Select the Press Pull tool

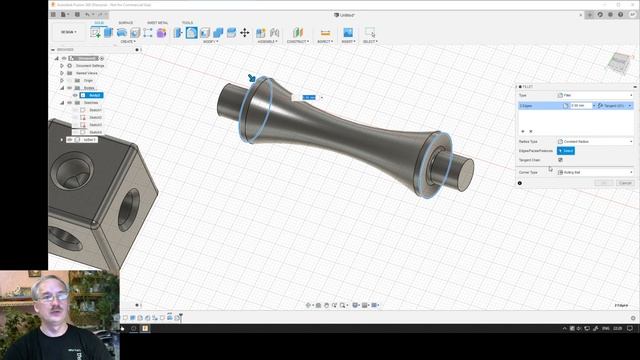pyautogui.click(x=178, y=33)
